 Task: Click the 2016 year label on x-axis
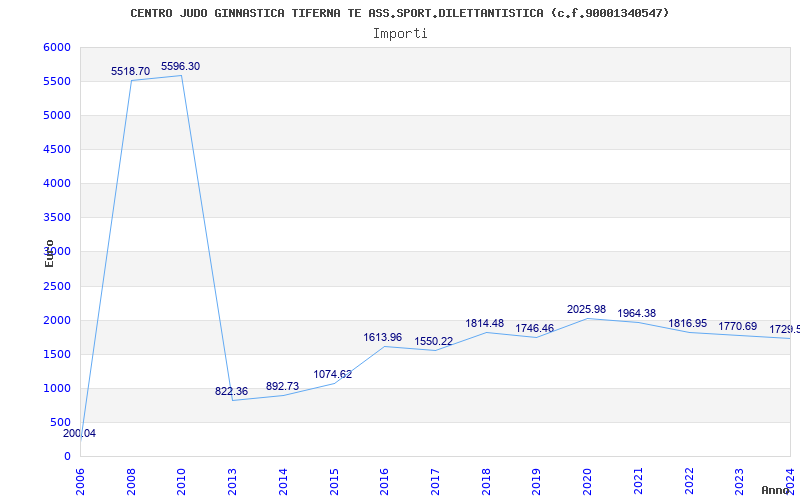(385, 481)
